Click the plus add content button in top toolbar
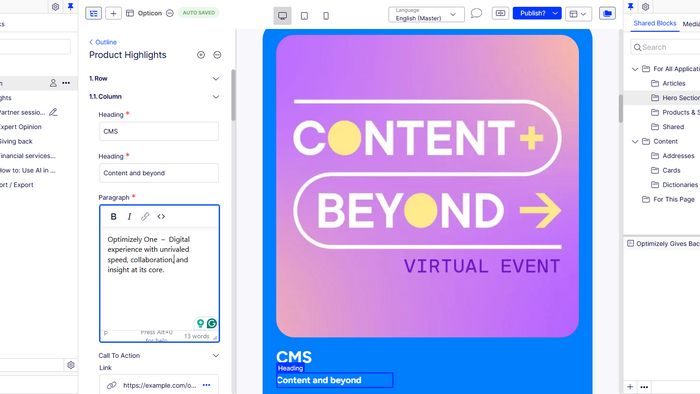Image resolution: width=700 pixels, height=394 pixels. tap(113, 13)
